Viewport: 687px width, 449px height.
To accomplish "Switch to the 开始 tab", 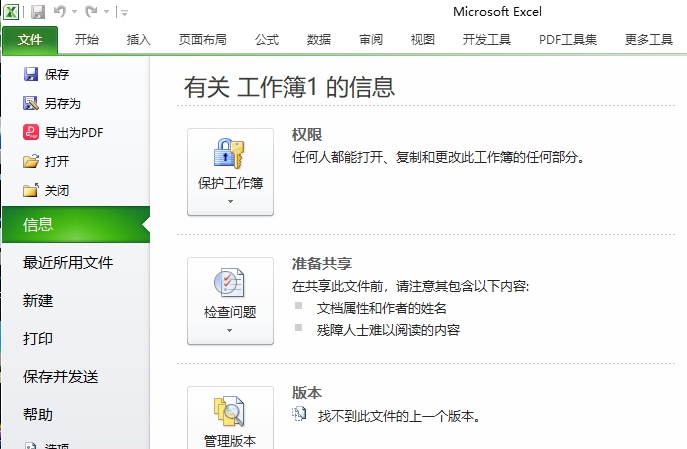I will [86, 40].
